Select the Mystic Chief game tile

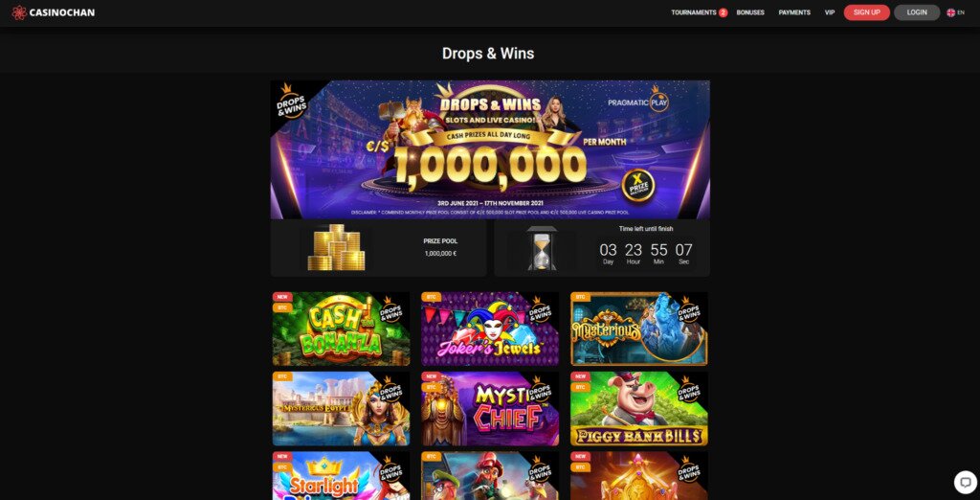490,409
